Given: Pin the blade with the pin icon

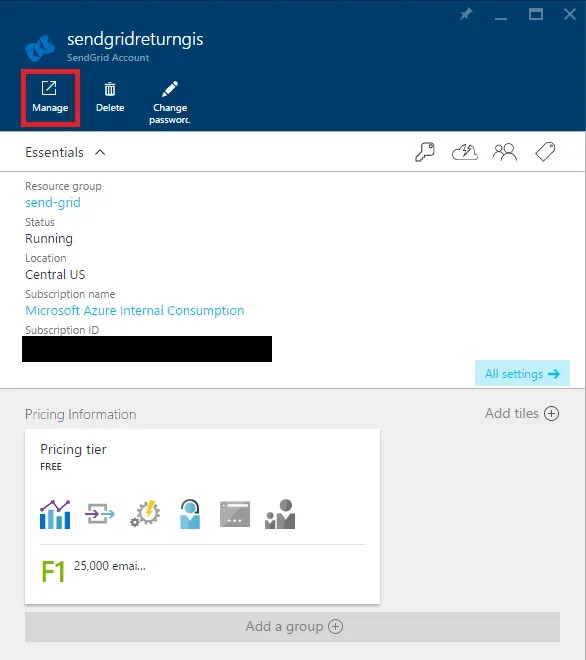Looking at the screenshot, I should [x=466, y=15].
